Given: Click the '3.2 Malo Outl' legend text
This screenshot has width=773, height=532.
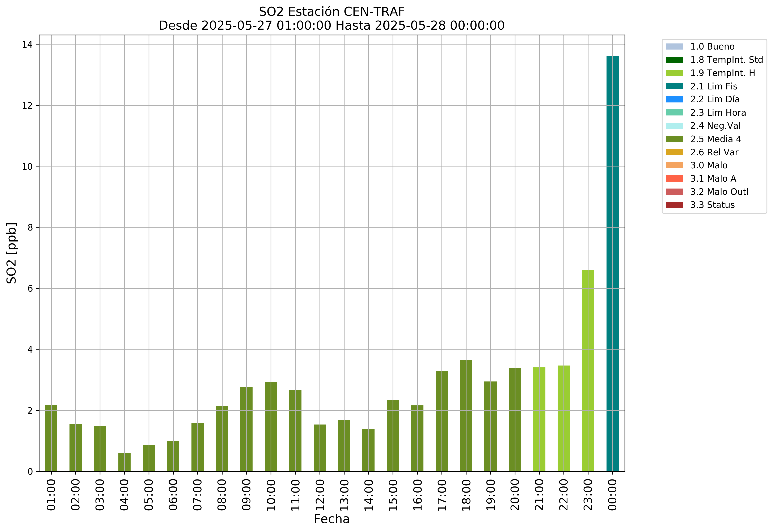Looking at the screenshot, I should pos(719,192).
